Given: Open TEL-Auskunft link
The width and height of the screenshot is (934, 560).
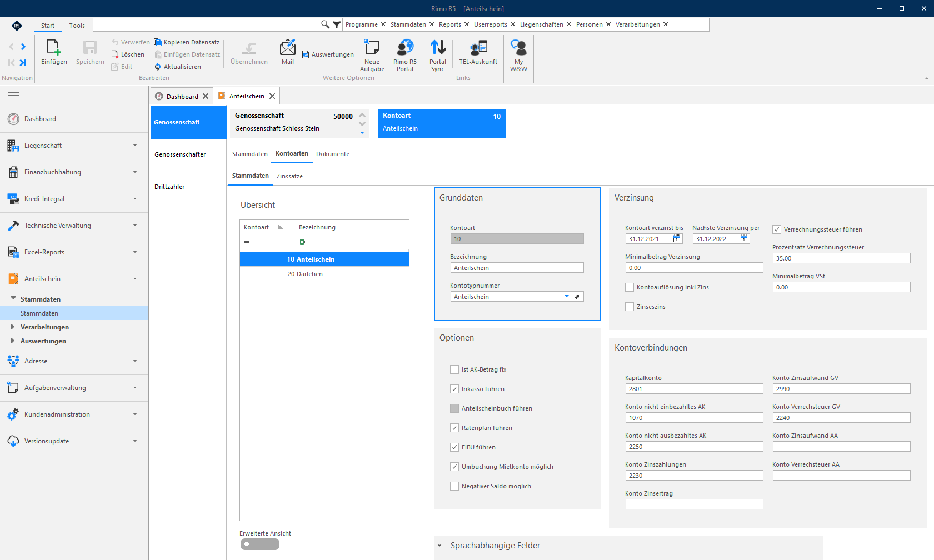Looking at the screenshot, I should pyautogui.click(x=478, y=48).
